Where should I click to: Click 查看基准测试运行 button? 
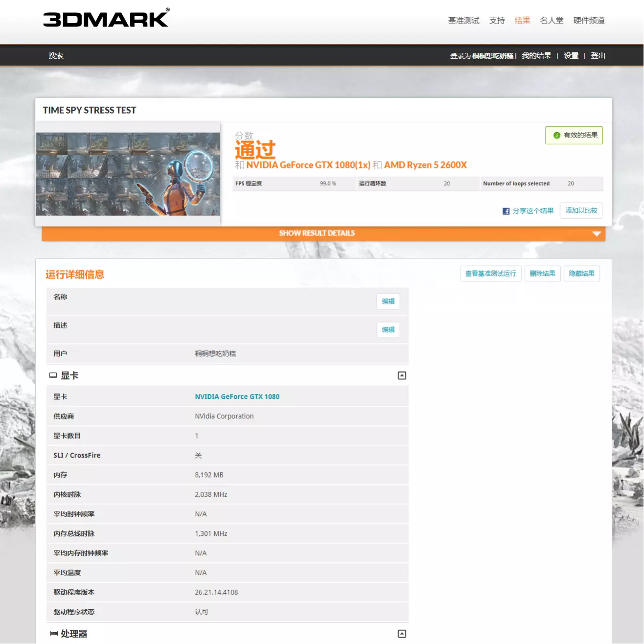click(x=491, y=274)
